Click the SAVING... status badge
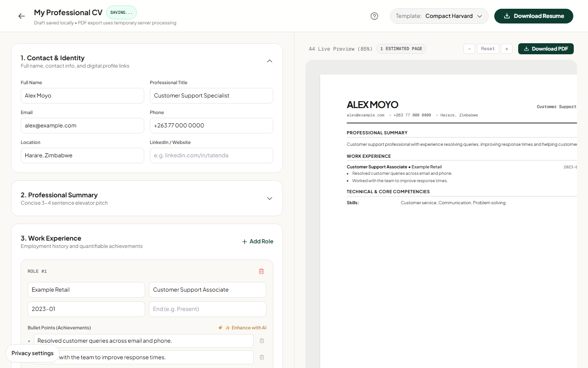The width and height of the screenshot is (588, 368). [121, 12]
